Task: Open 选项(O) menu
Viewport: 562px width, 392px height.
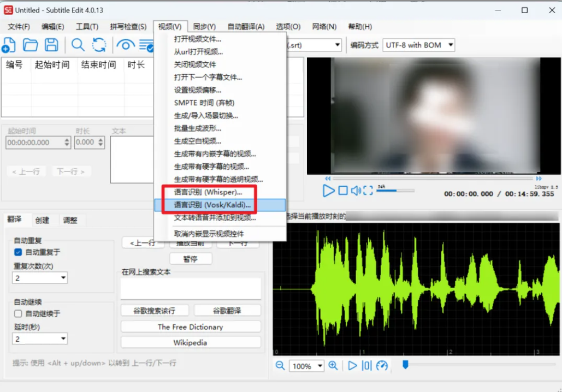Action: click(x=288, y=27)
